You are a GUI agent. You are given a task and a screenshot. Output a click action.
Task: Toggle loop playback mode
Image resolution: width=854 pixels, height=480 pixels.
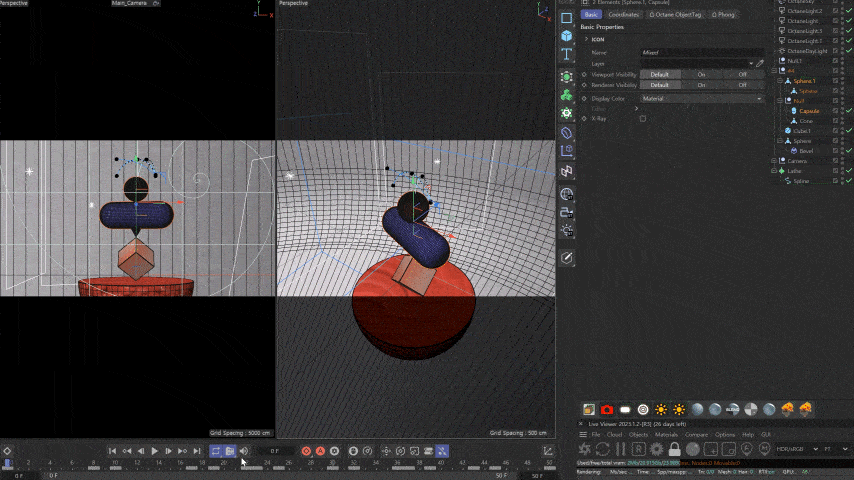216,451
